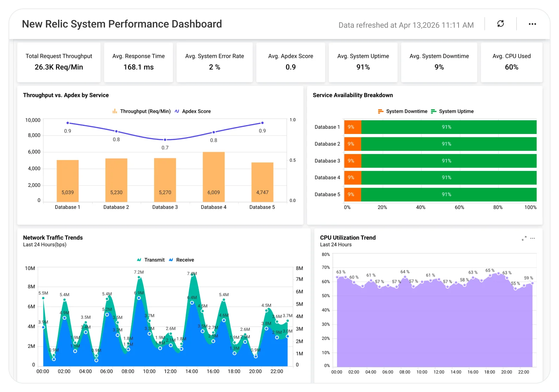Toggle the System Uptime legend item

pyautogui.click(x=452, y=111)
